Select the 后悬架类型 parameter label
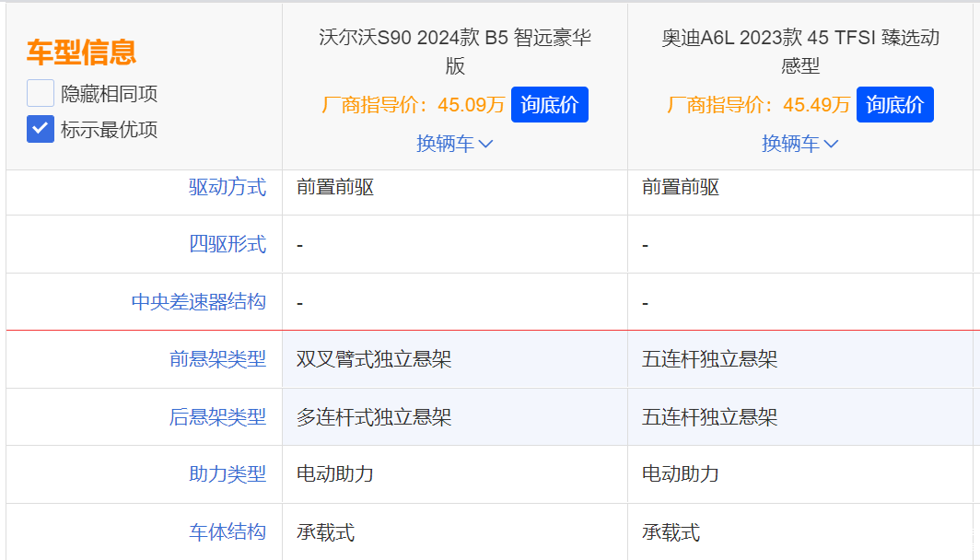 click(x=217, y=417)
